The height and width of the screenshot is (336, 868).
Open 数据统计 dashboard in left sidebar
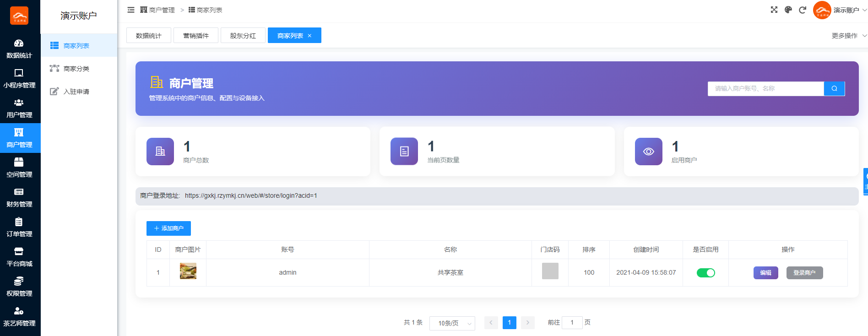coord(19,49)
